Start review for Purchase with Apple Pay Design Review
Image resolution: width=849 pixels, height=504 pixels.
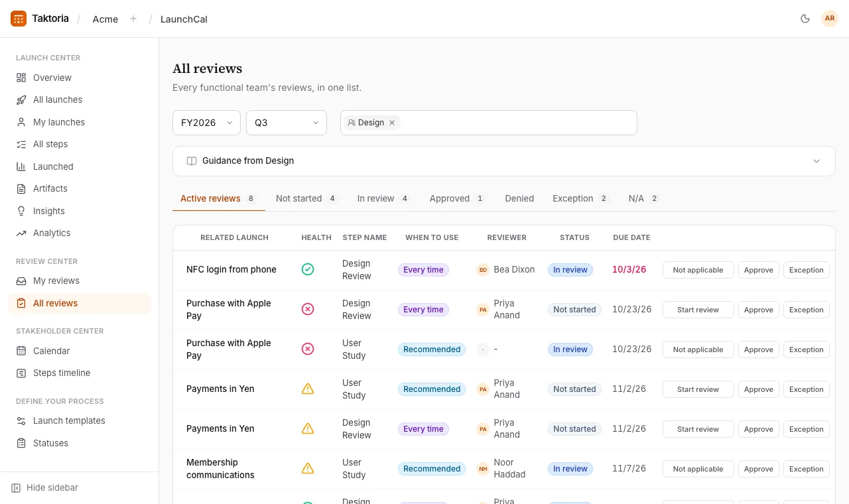tap(698, 310)
